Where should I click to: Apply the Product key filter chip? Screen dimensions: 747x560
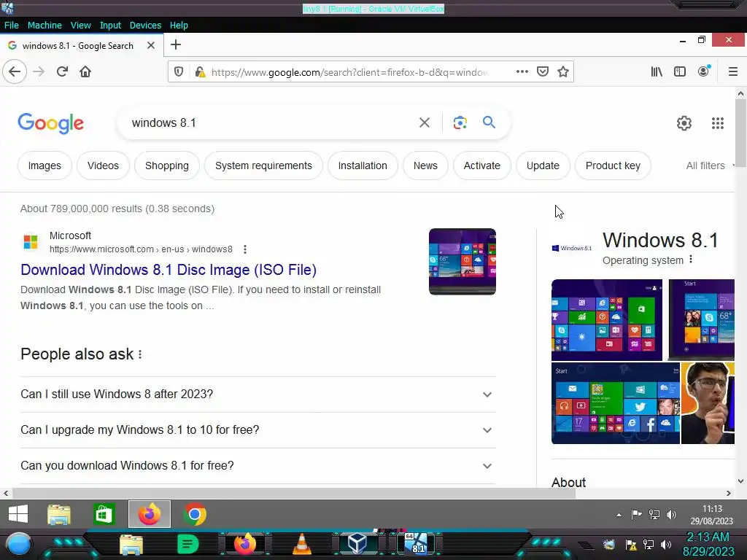click(x=613, y=166)
